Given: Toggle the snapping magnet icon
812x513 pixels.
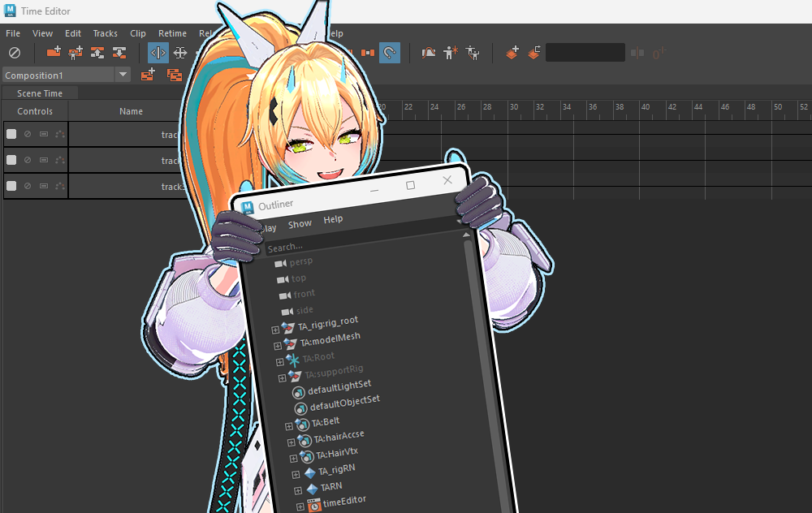Looking at the screenshot, I should (390, 53).
